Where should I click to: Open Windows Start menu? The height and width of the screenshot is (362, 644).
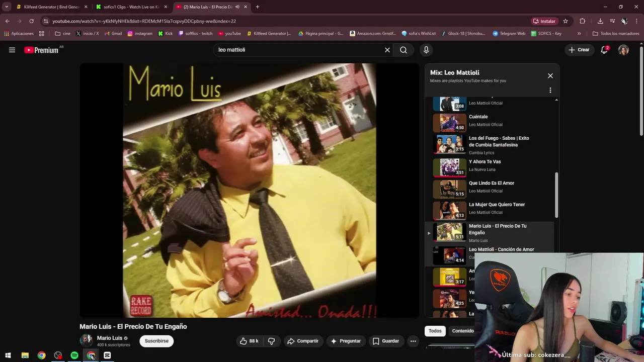point(8,355)
